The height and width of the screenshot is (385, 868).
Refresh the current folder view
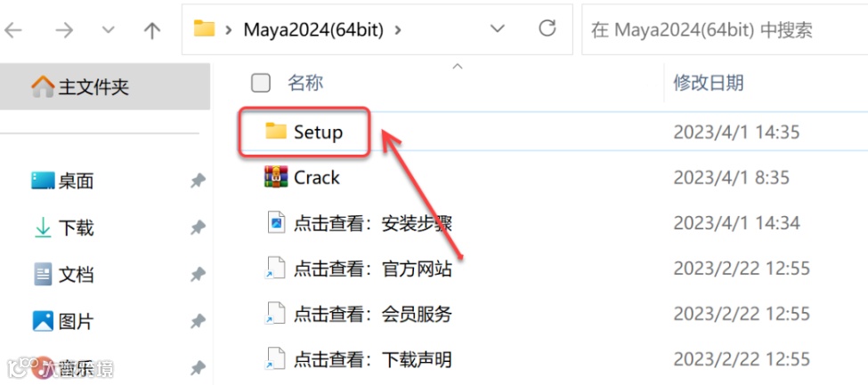click(547, 28)
